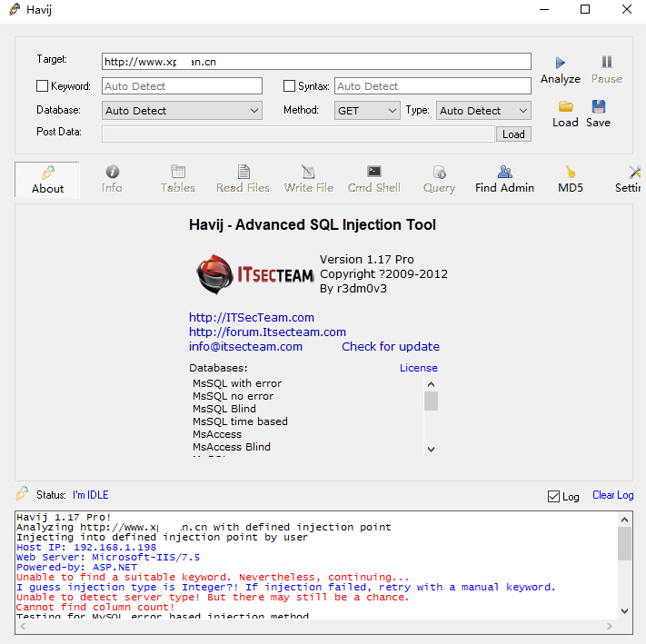646x644 pixels.
Task: Click 'Cannot find column count!' log line
Action: (95, 607)
